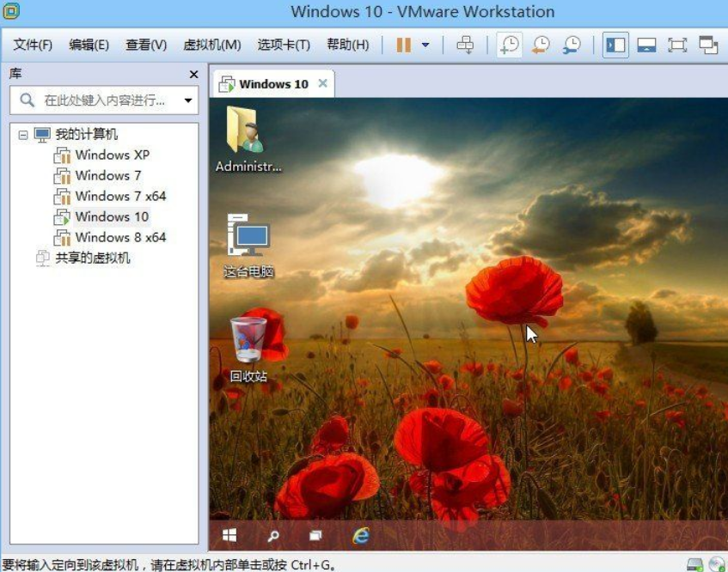Image resolution: width=728 pixels, height=572 pixels.
Task: Select 共享的虚拟机 in the library
Action: [92, 258]
